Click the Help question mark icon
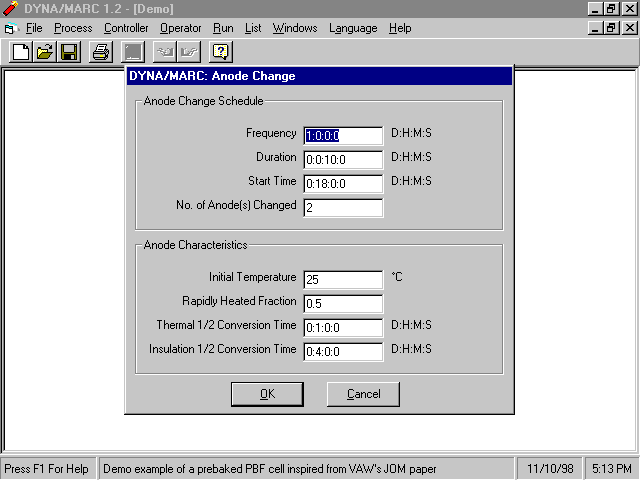This screenshot has height=480, width=640. tap(221, 52)
